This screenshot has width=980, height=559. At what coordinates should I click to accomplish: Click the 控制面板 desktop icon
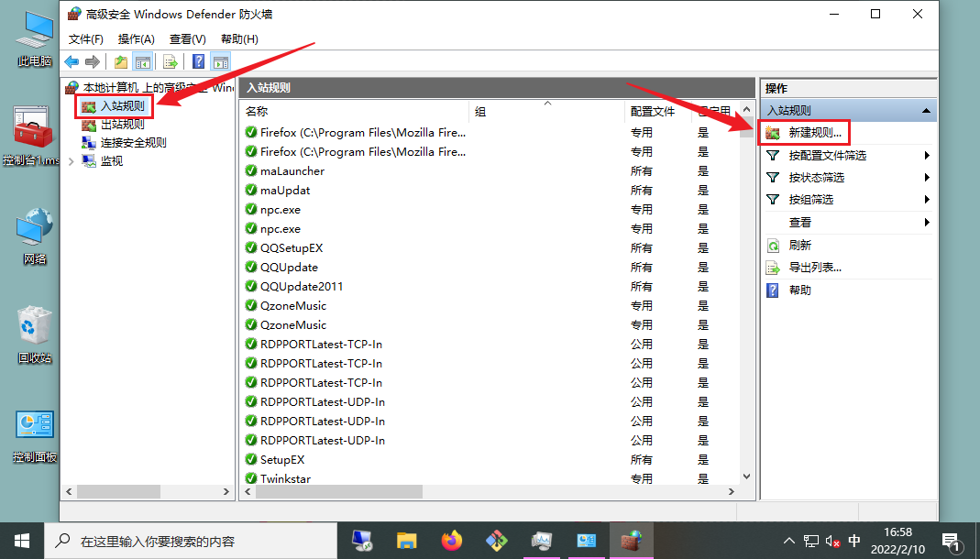[35, 435]
